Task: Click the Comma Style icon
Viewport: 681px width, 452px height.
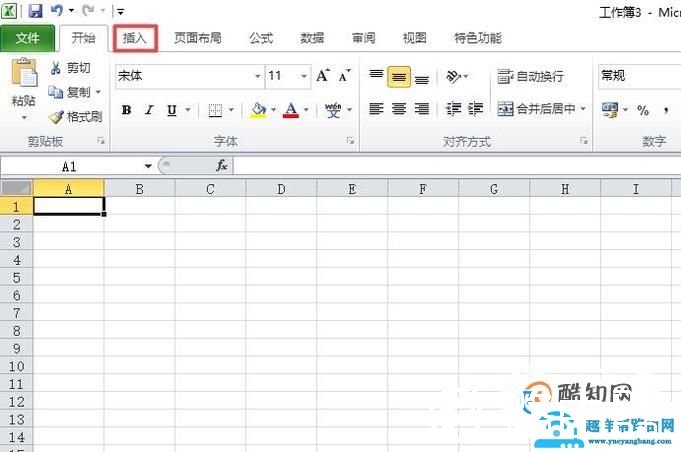Action: pos(666,110)
